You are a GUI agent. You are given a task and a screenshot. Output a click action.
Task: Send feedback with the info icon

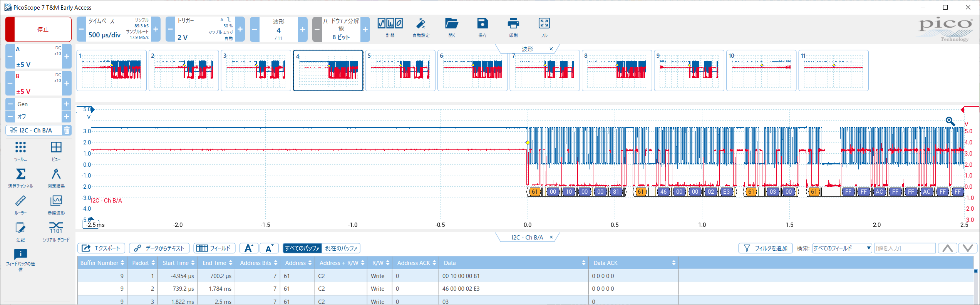(x=20, y=260)
